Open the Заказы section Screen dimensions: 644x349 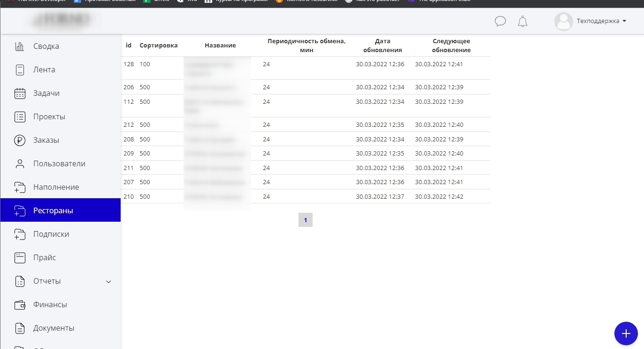[60, 140]
